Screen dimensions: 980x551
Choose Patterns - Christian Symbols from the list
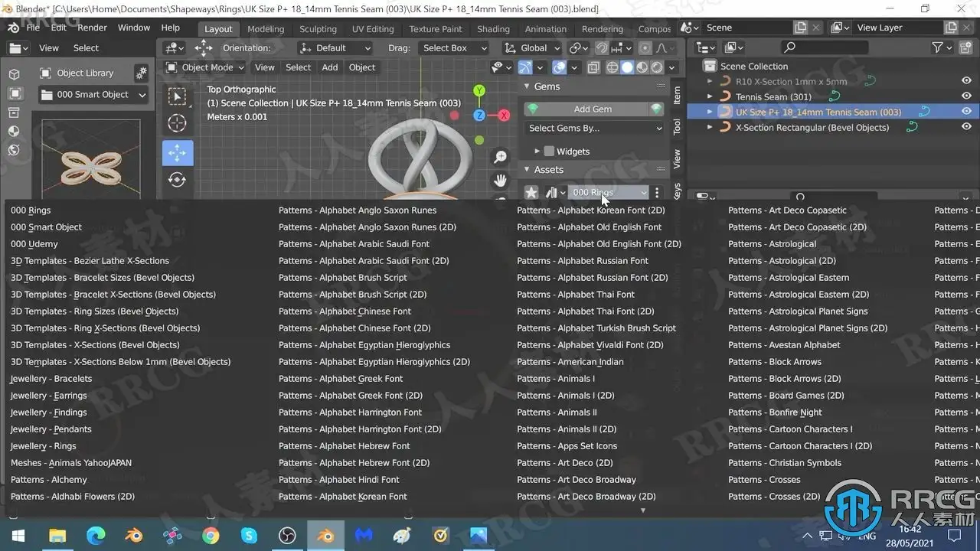(x=785, y=463)
